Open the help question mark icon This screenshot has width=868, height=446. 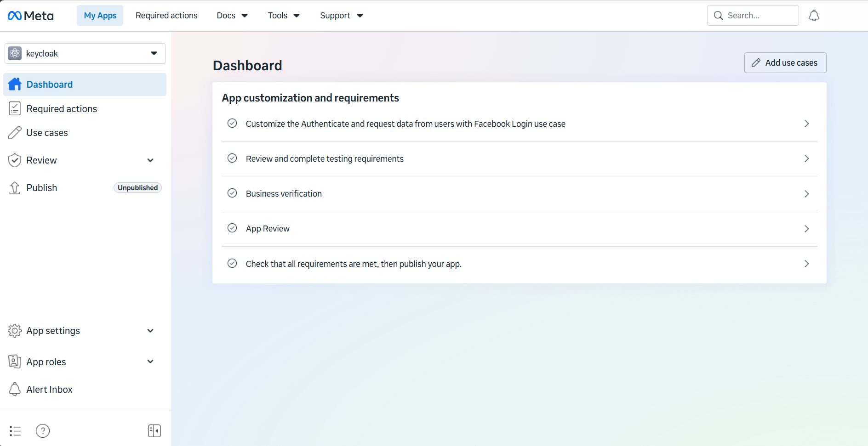[x=43, y=431]
